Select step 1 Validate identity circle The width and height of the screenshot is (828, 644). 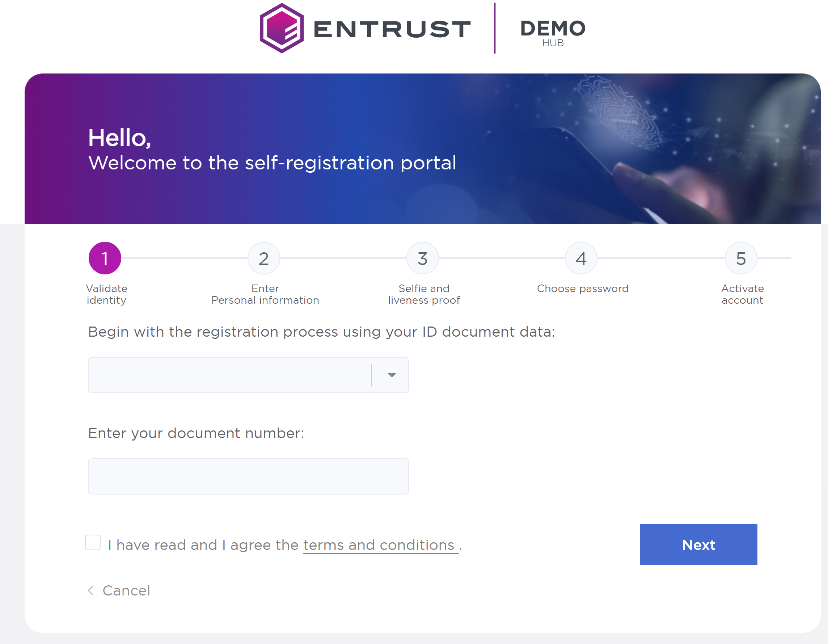(x=105, y=258)
